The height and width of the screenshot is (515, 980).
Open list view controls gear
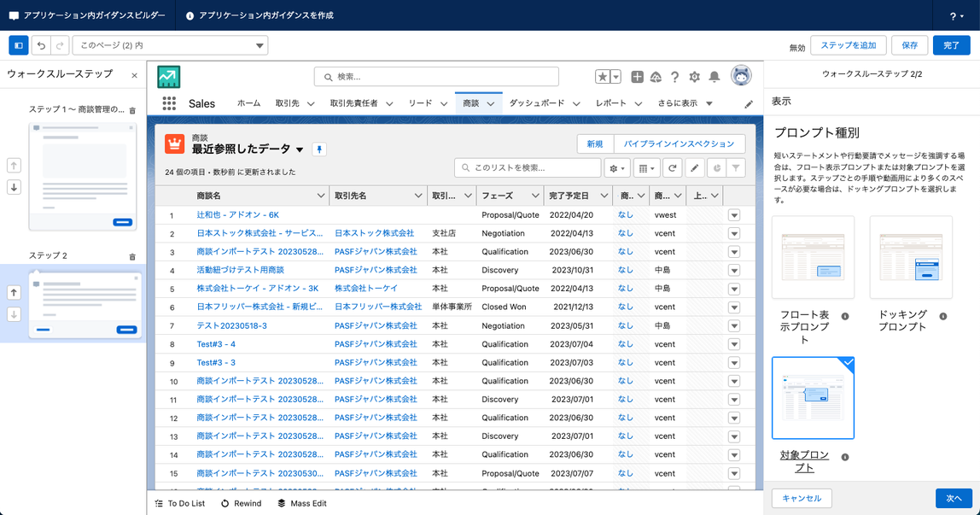(617, 168)
